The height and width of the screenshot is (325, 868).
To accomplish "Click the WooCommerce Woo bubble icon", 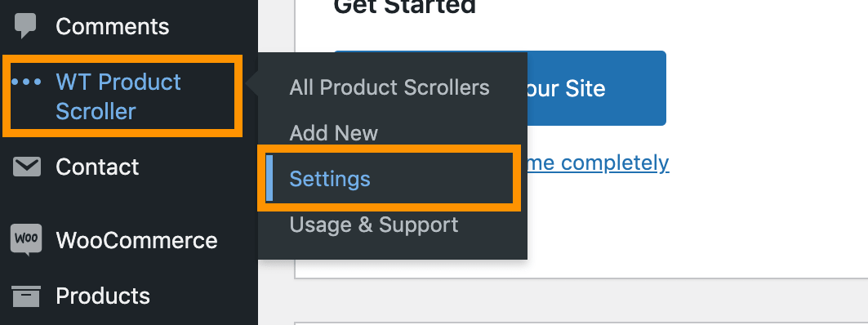I will coord(26,240).
